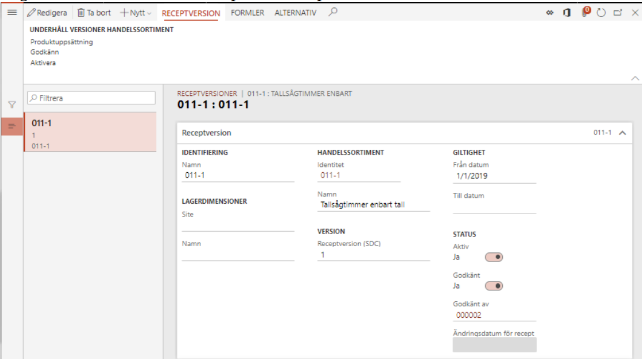Expand the Nytt dropdown menu
Image resolution: width=644 pixels, height=359 pixels.
click(x=136, y=13)
